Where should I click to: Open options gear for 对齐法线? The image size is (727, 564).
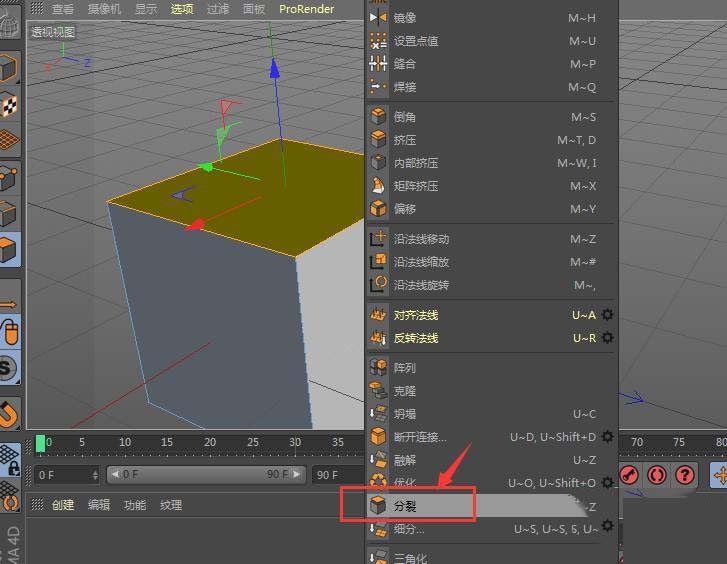point(607,315)
